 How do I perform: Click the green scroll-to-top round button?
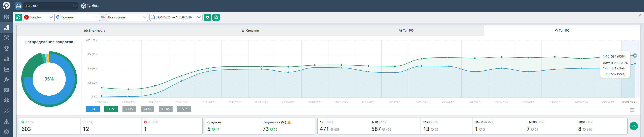(634, 126)
